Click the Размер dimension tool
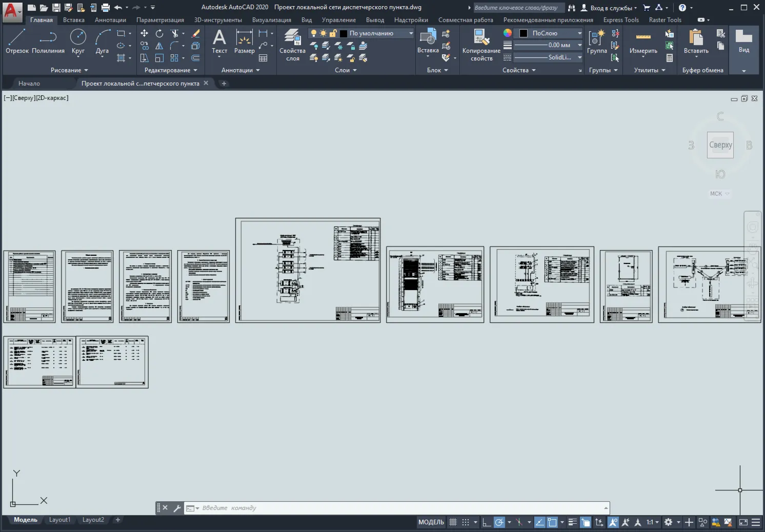 coord(244,41)
